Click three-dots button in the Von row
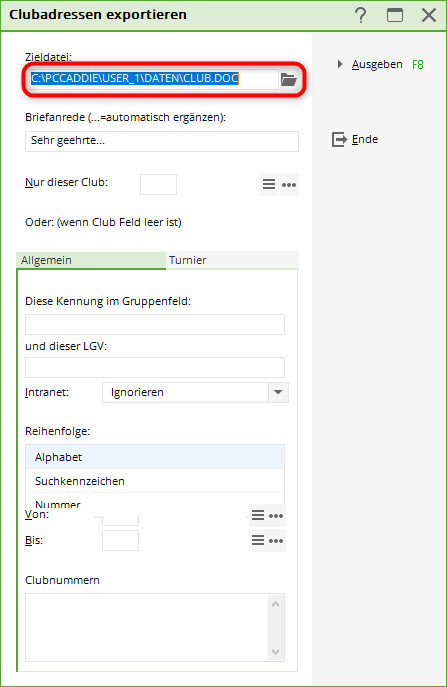Image resolution: width=447 pixels, height=687 pixels. click(x=276, y=515)
